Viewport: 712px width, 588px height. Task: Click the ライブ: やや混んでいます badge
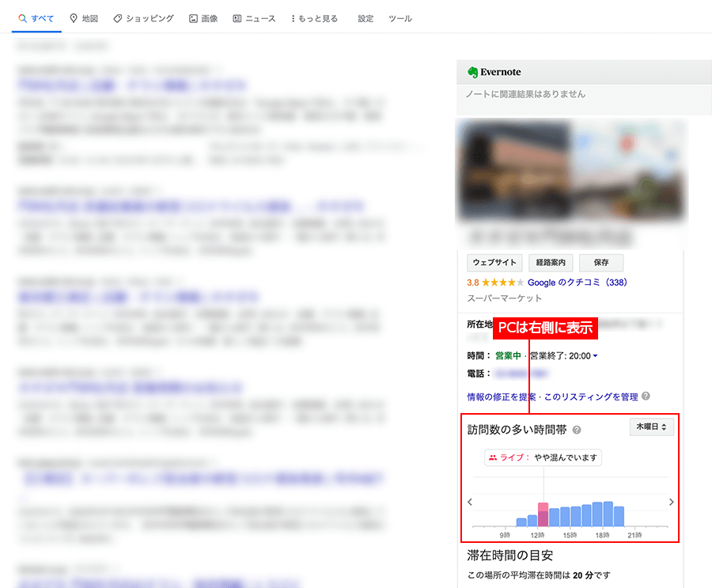tap(543, 457)
